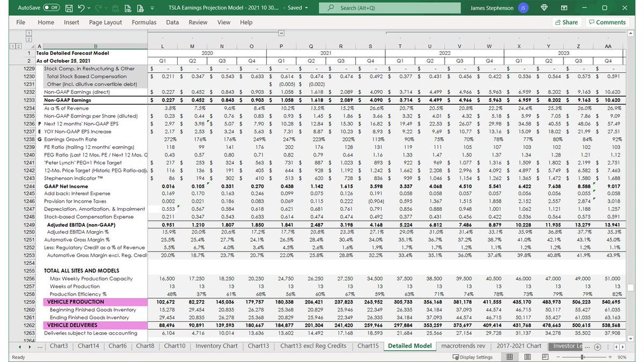The width and height of the screenshot is (644, 362).
Task: Open the Page Layout tab
Action: point(105,23)
